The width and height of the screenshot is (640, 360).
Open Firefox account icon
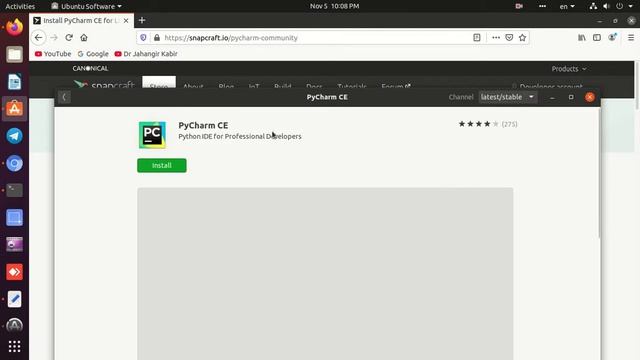click(x=612, y=38)
